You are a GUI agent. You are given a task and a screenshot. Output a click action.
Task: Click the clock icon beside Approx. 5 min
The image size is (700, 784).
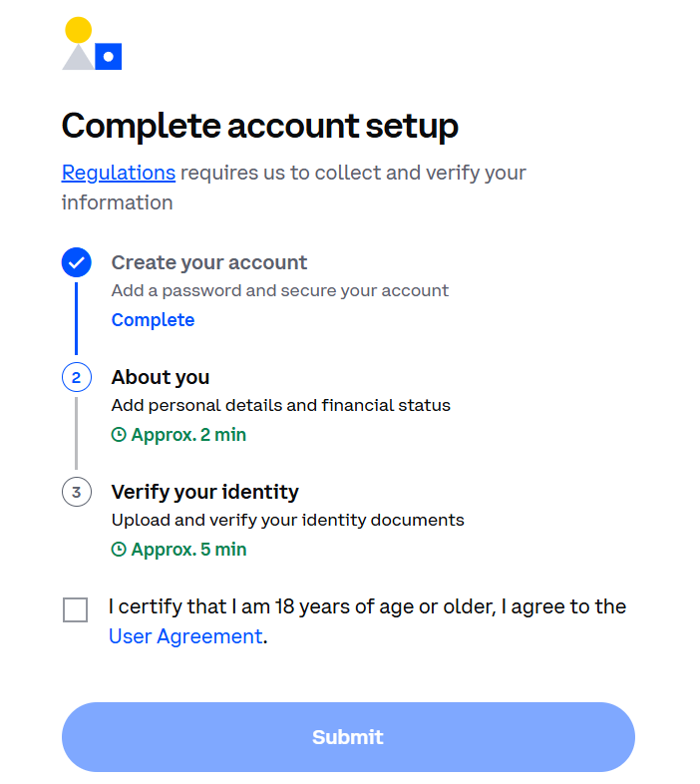pyautogui.click(x=119, y=550)
